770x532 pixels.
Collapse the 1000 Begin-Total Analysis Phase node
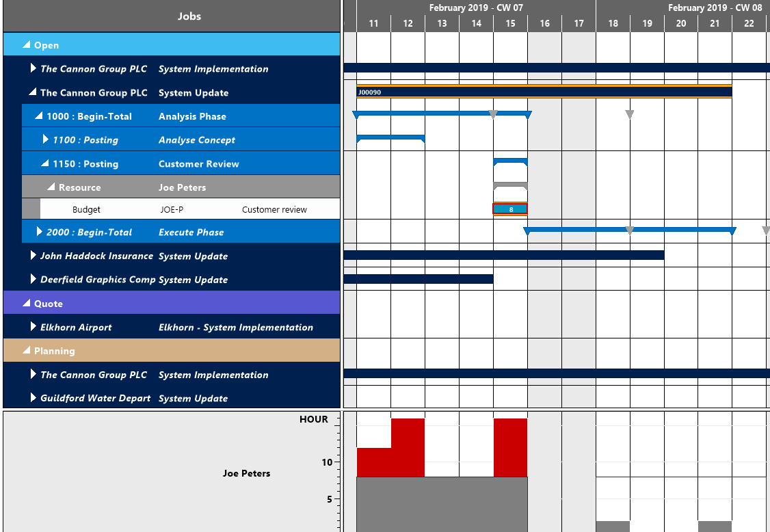39,116
